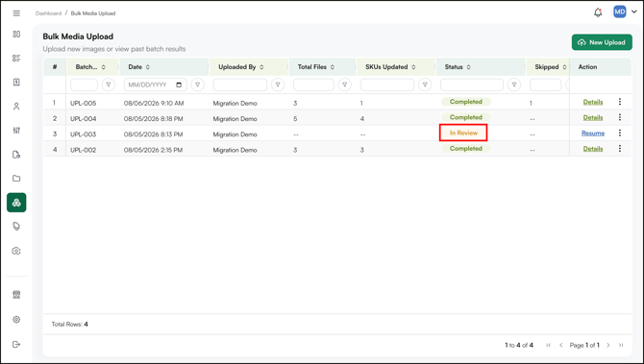644x364 pixels.
Task: Open the camera icon in sidebar
Action: [x=16, y=251]
